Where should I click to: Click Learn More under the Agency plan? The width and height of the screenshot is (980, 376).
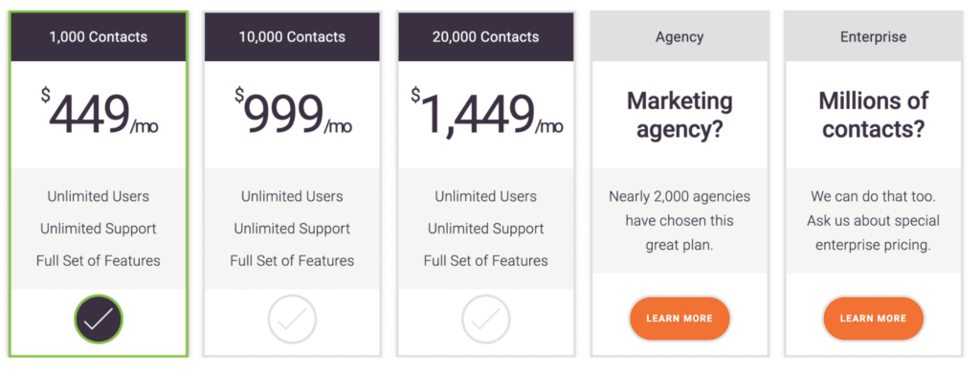click(679, 319)
